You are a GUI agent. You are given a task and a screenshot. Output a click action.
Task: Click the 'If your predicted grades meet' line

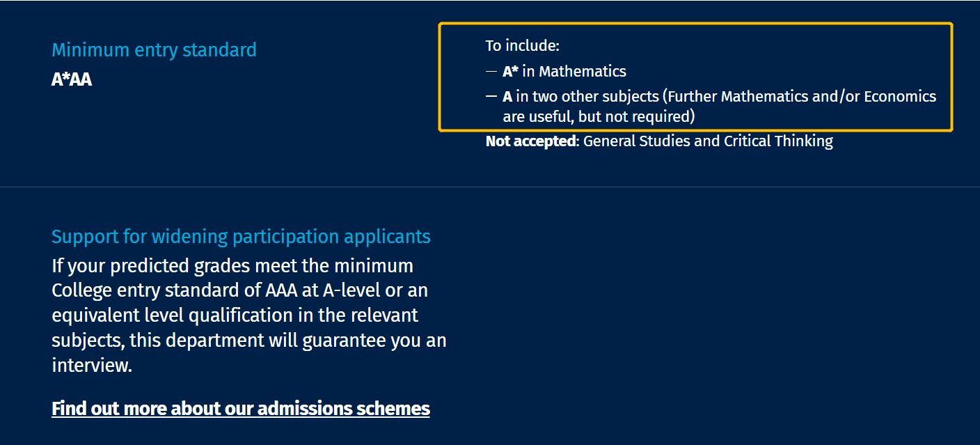[232, 266]
